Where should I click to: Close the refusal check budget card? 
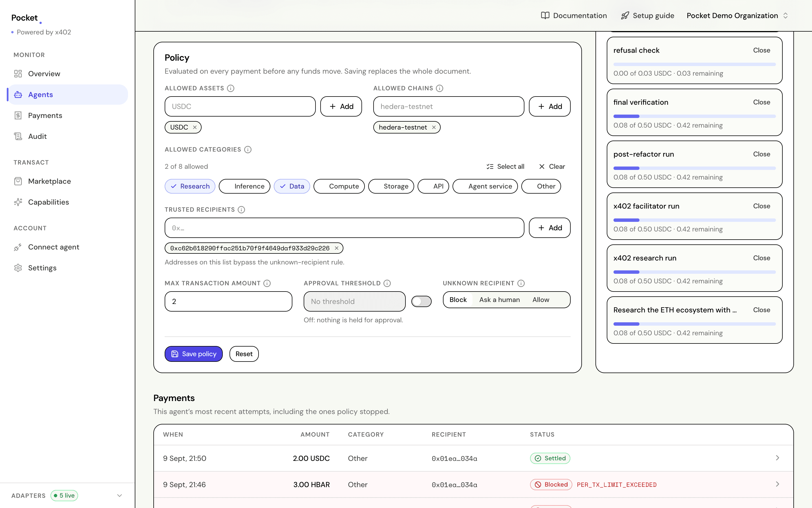tap(761, 50)
